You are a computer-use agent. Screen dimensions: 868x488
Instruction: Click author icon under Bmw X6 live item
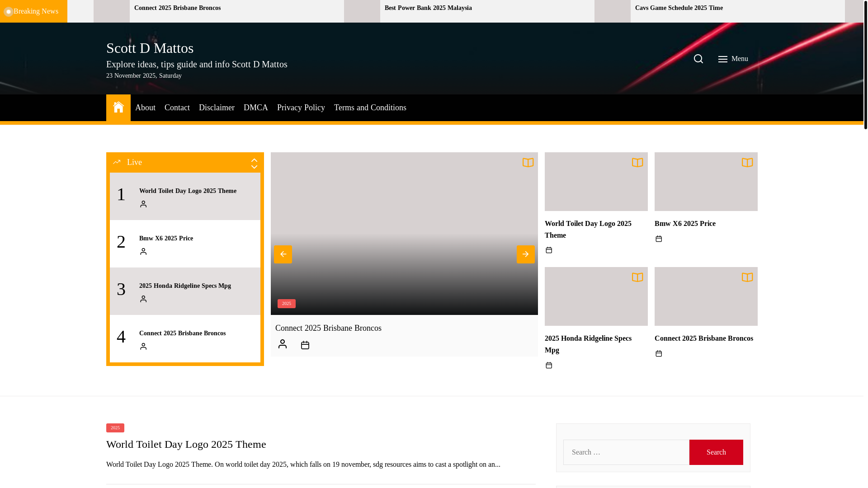[143, 252]
